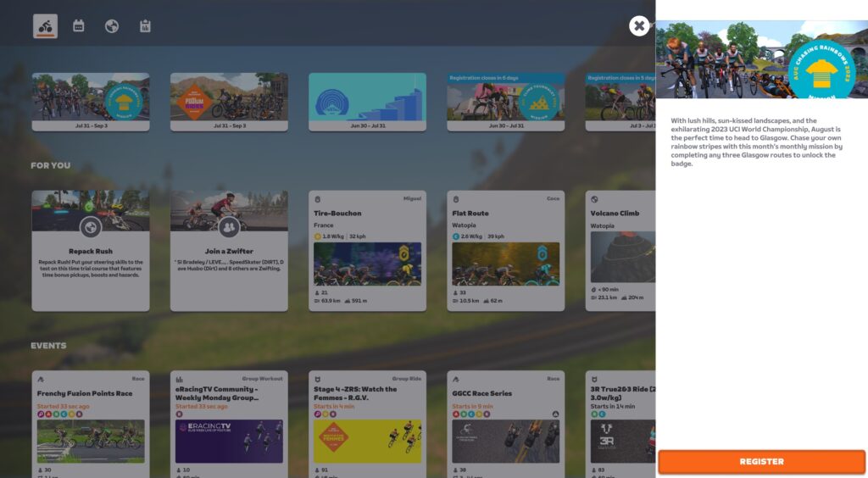Viewport: 868px width, 478px height.
Task: Click the group workout bars icon on eRacingTV card
Action: pyautogui.click(x=180, y=380)
